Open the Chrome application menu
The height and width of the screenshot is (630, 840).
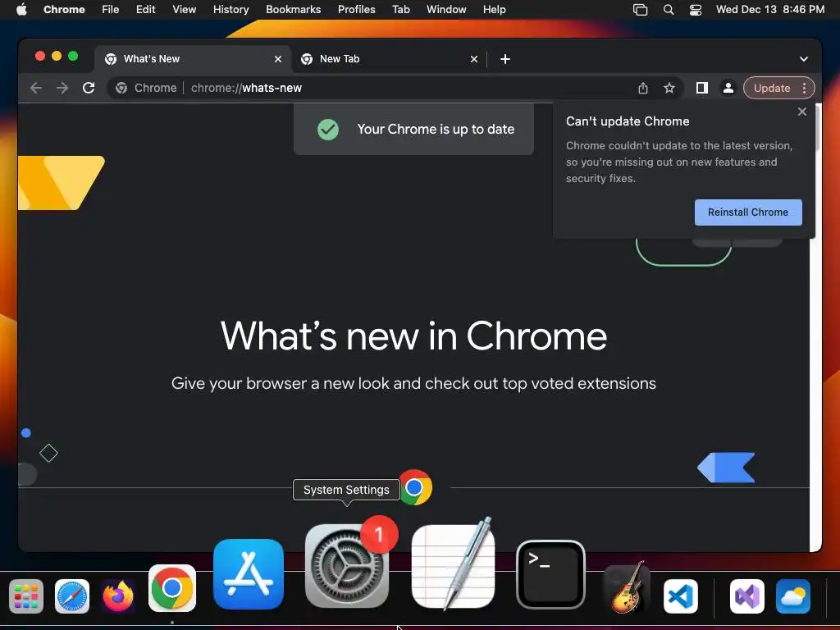tap(64, 10)
